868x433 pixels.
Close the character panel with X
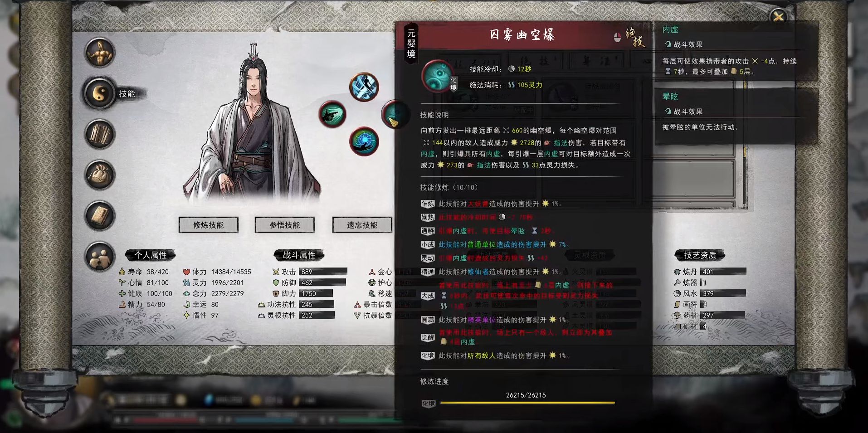[x=779, y=17]
